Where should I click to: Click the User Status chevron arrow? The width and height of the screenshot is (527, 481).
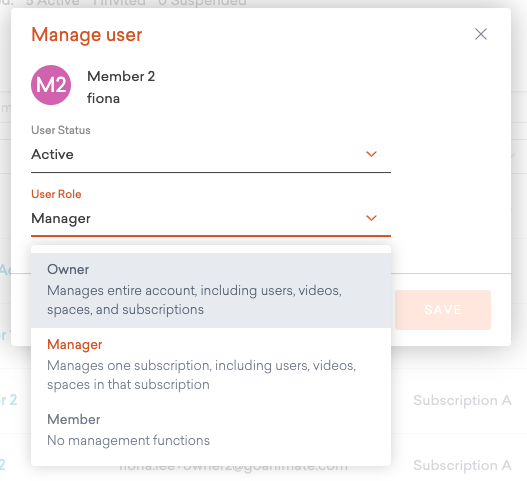click(371, 154)
